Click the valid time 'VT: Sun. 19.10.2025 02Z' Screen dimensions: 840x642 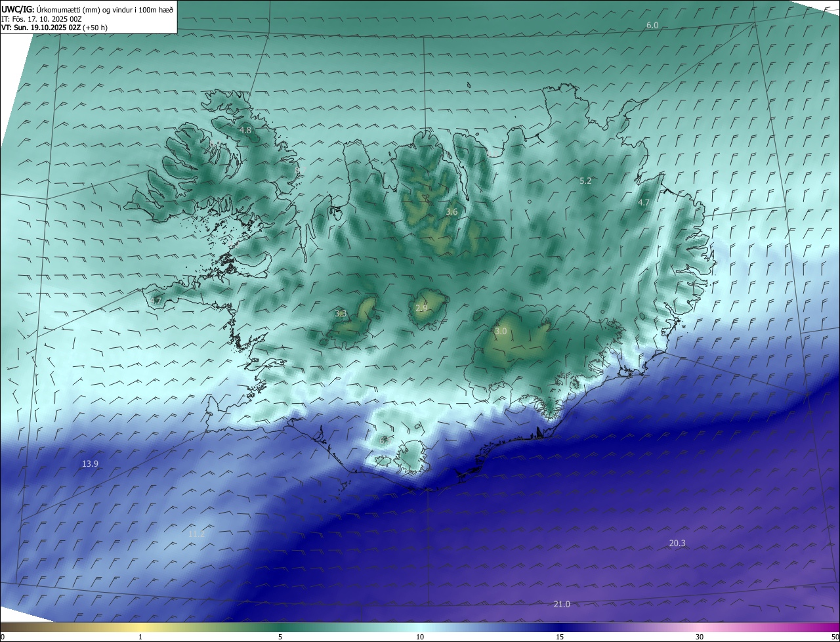41,28
